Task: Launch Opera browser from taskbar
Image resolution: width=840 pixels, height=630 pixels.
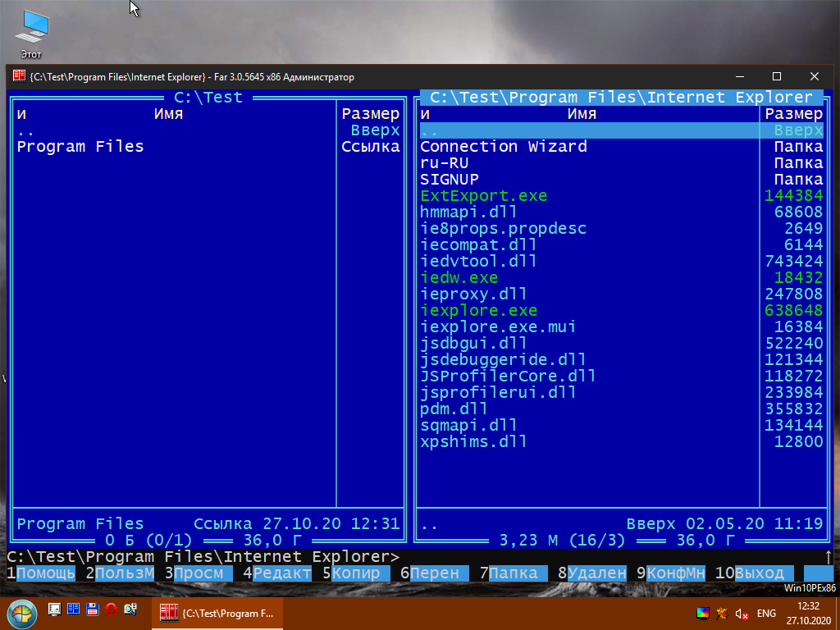Action: point(111,609)
